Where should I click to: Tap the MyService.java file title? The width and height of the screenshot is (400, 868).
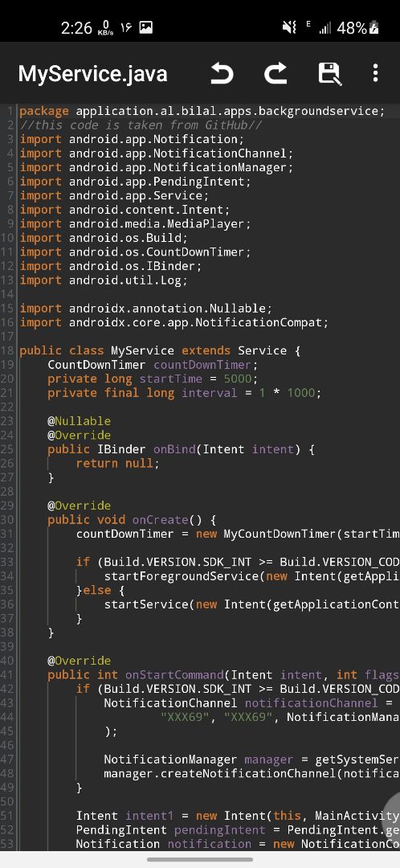click(x=92, y=74)
